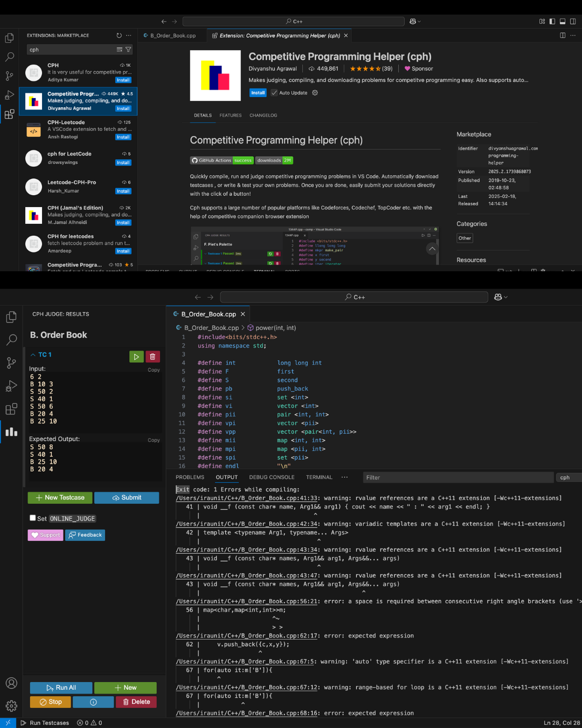Open publisher Divyanshu Agrawal link
582x728 pixels.
pyautogui.click(x=273, y=68)
